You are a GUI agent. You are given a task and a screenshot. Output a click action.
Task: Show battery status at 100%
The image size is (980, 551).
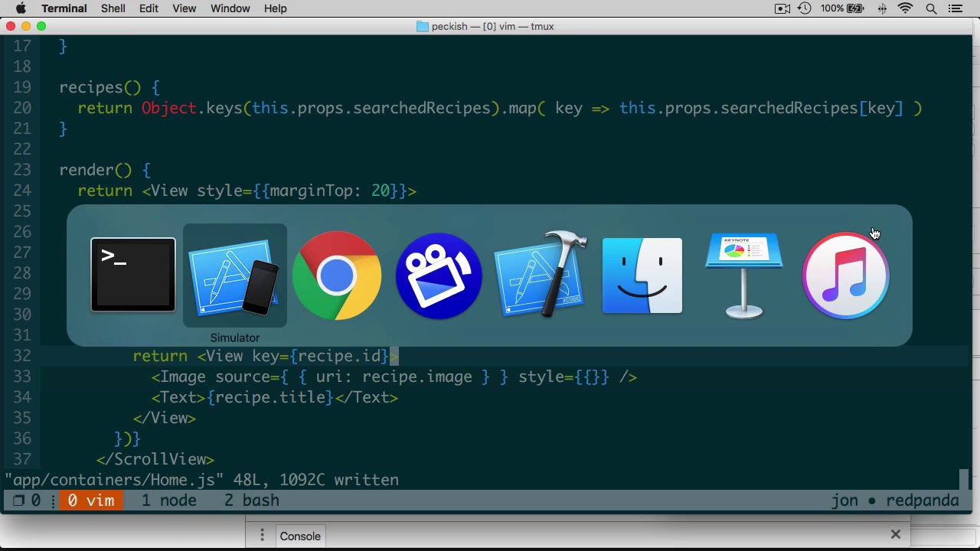pyautogui.click(x=844, y=8)
